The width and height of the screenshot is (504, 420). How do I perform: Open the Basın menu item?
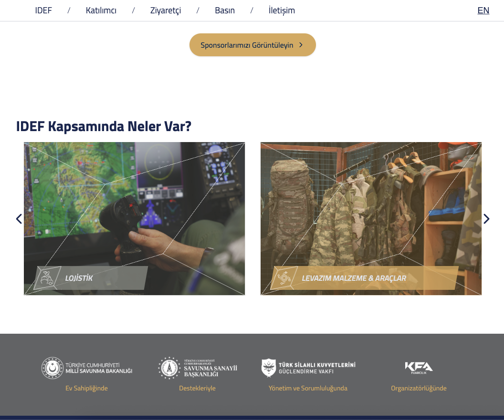pos(225,10)
